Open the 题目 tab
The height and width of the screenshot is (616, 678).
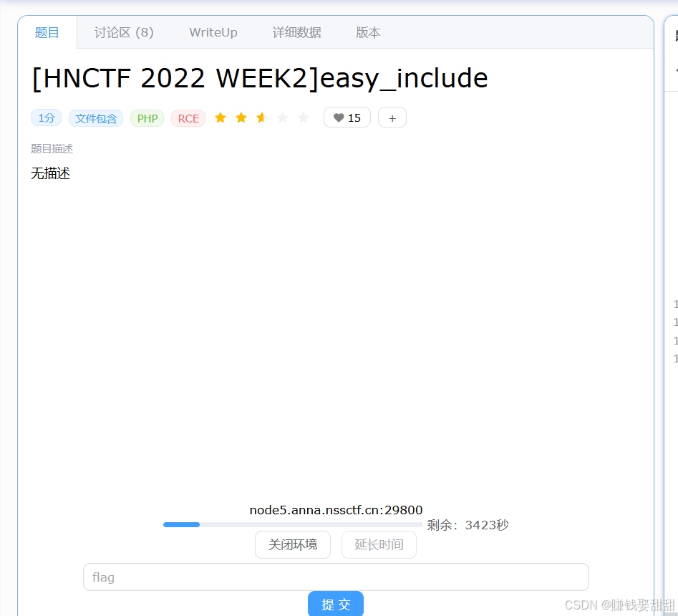(x=47, y=32)
